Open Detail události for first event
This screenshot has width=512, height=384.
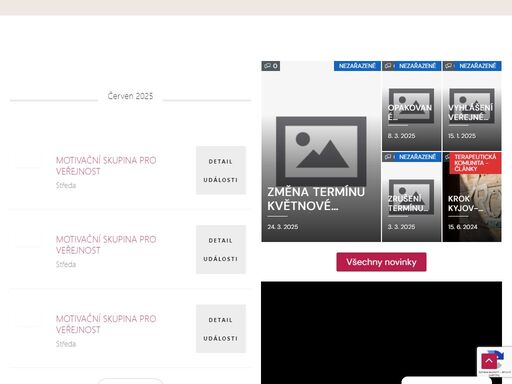click(x=221, y=170)
